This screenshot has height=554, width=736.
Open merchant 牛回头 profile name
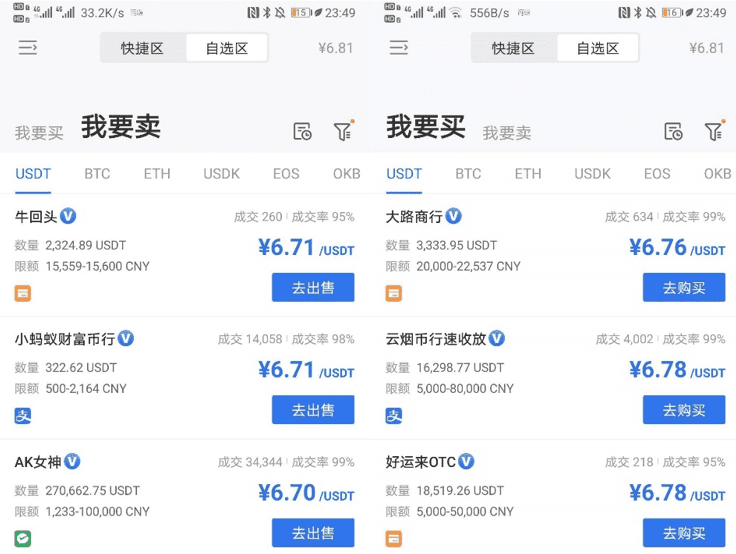36,216
